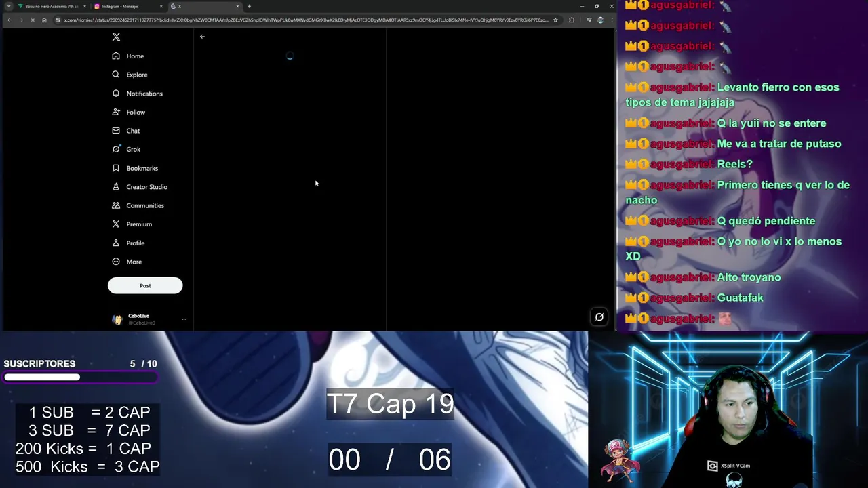Open More options via circle icon

pos(116,261)
